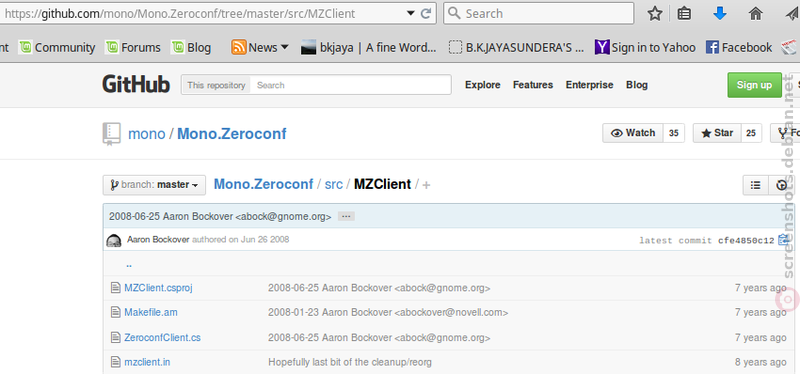Open the mzclient.in file

147,362
